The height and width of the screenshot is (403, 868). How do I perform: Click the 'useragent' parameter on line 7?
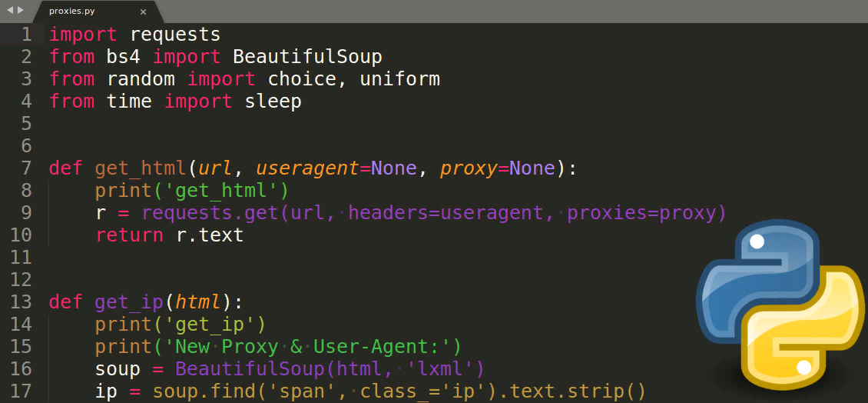pos(307,170)
